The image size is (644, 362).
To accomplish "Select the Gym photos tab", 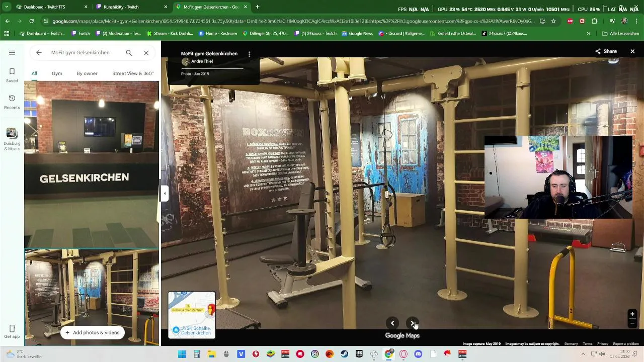I will point(57,73).
